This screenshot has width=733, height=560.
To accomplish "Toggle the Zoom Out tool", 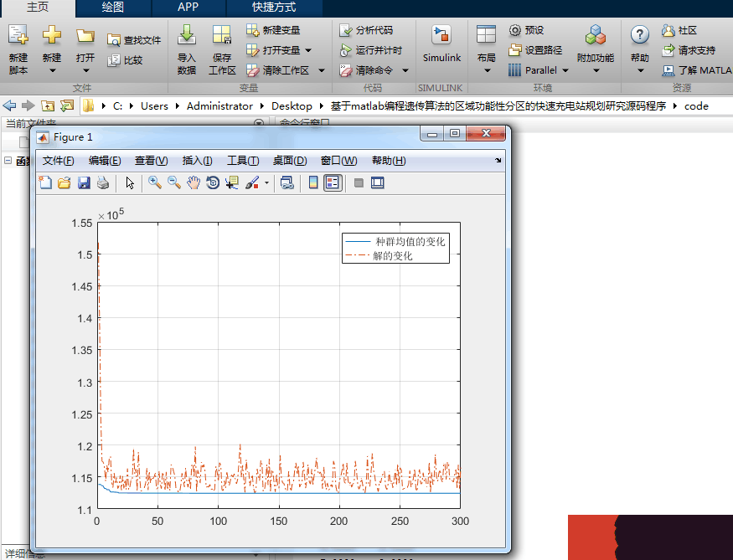I will (174, 182).
